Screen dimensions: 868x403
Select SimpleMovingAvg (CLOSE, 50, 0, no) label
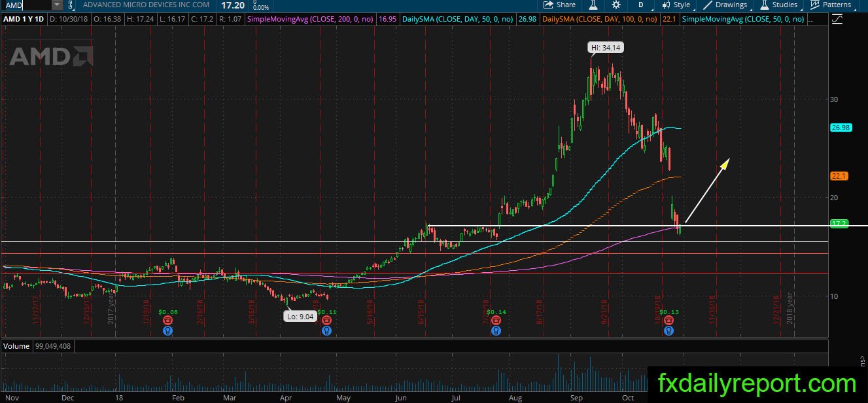click(x=743, y=20)
